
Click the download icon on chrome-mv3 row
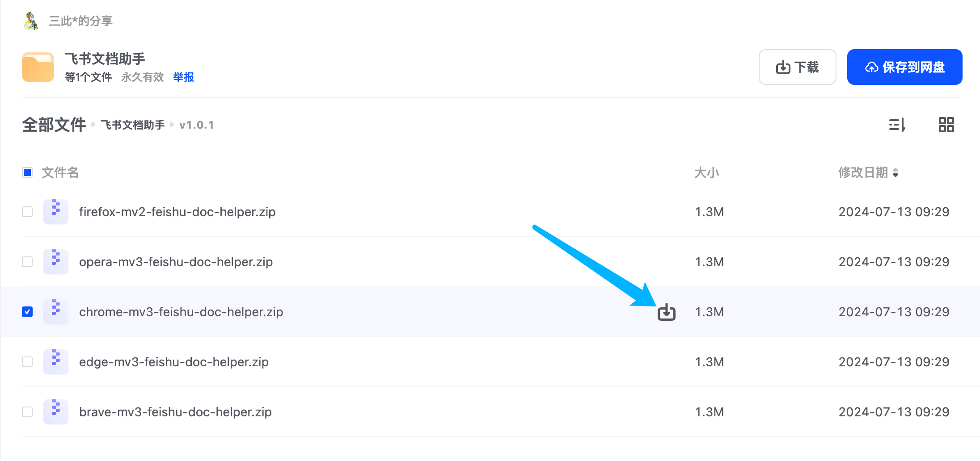[x=666, y=312]
